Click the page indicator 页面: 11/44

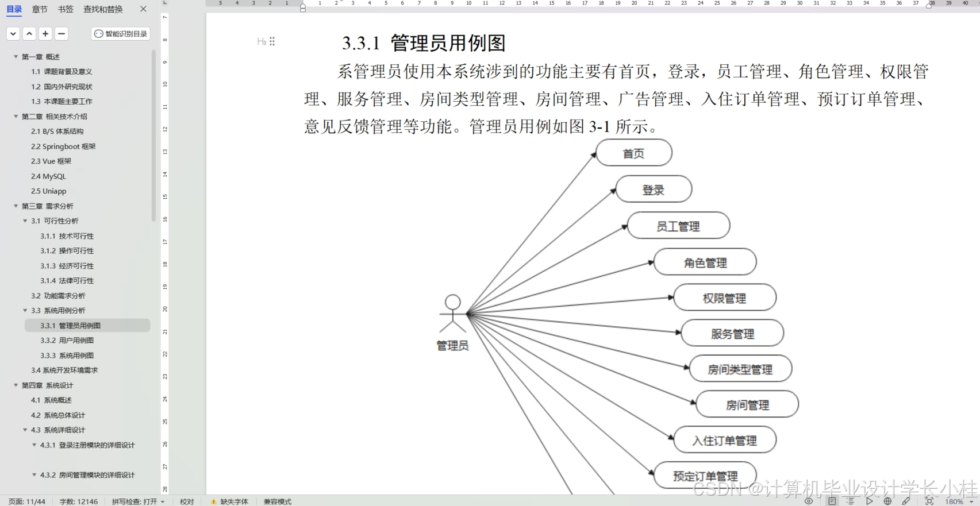[27, 501]
